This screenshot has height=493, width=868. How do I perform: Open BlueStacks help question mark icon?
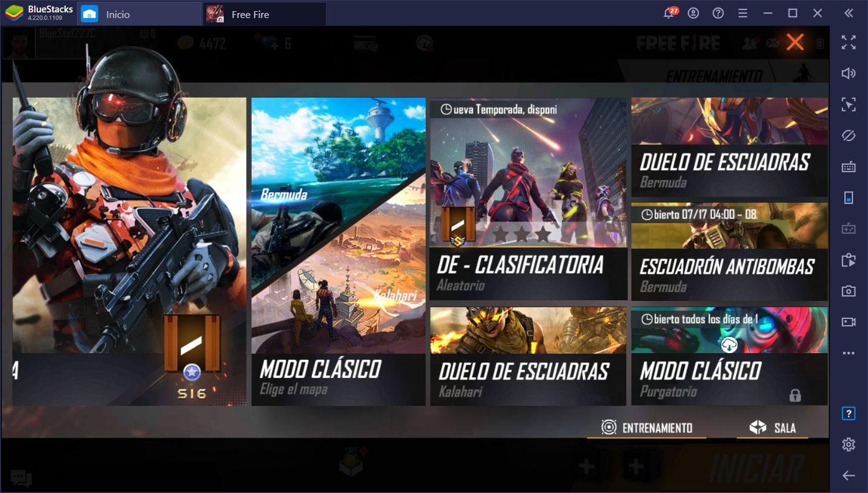718,13
